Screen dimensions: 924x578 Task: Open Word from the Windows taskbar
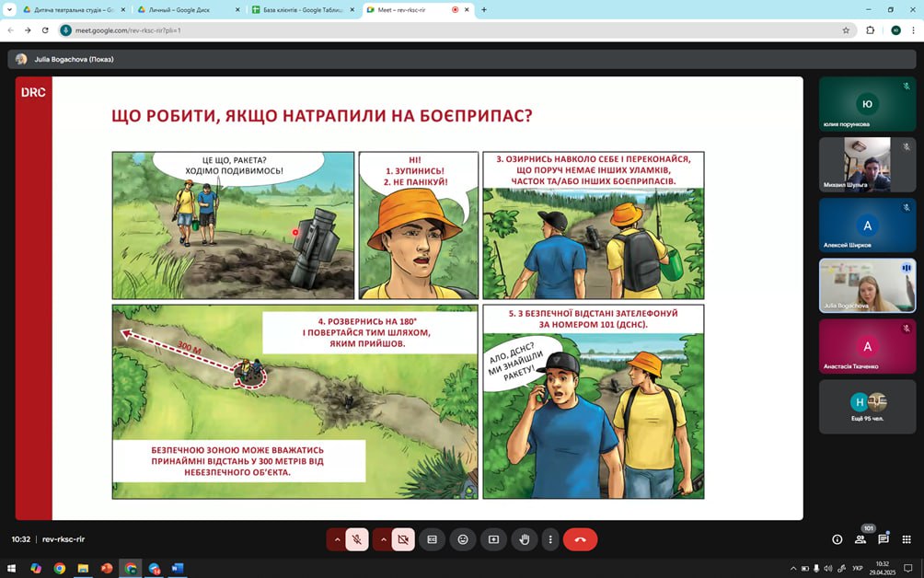tap(178, 569)
